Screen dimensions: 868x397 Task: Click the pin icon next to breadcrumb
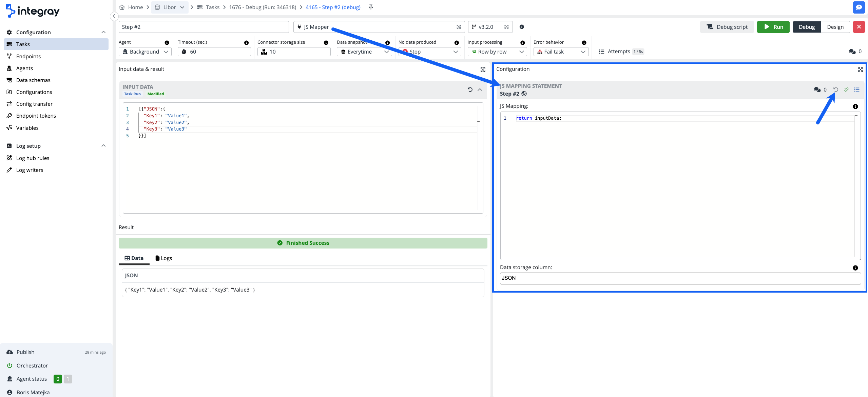pos(371,7)
